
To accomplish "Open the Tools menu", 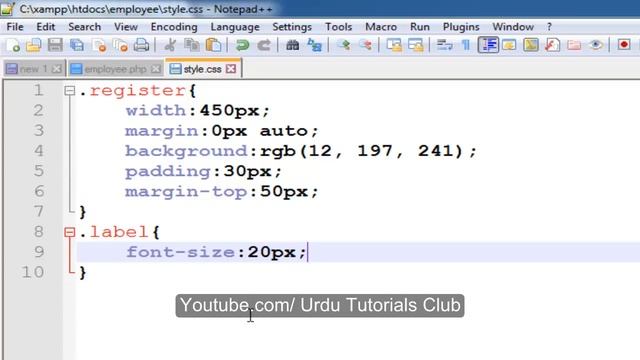I will 338,27.
